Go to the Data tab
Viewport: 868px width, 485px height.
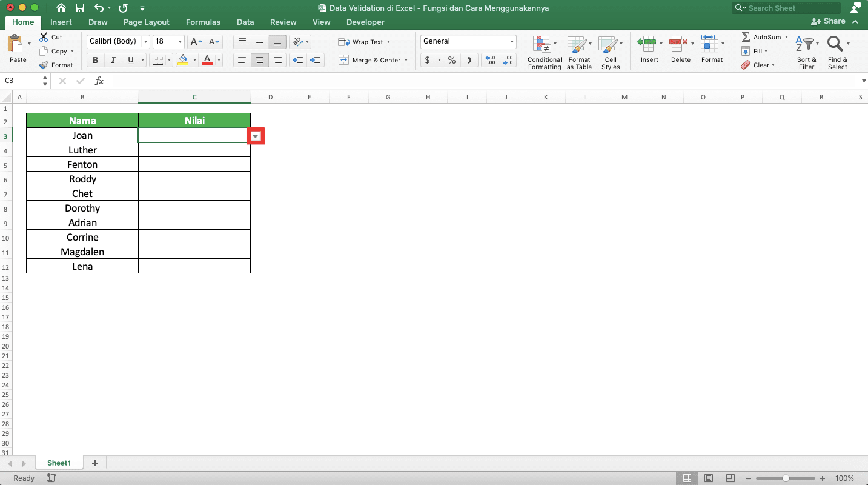(245, 22)
